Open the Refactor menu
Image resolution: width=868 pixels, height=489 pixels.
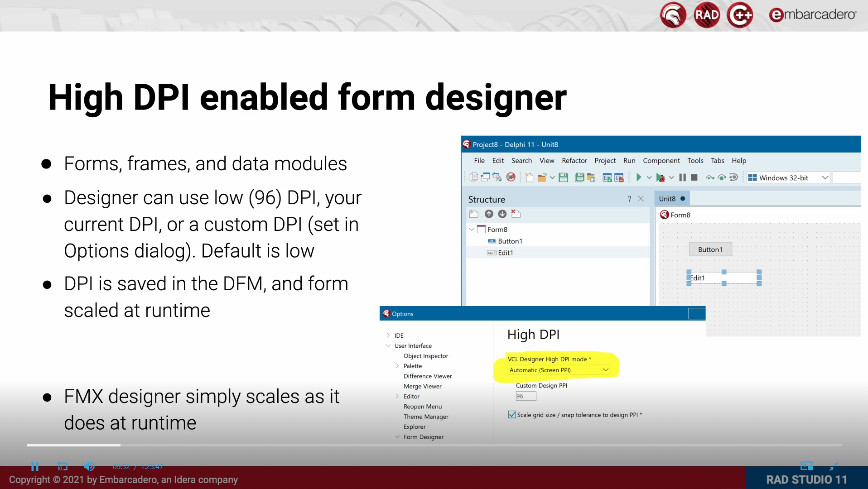[x=574, y=160]
